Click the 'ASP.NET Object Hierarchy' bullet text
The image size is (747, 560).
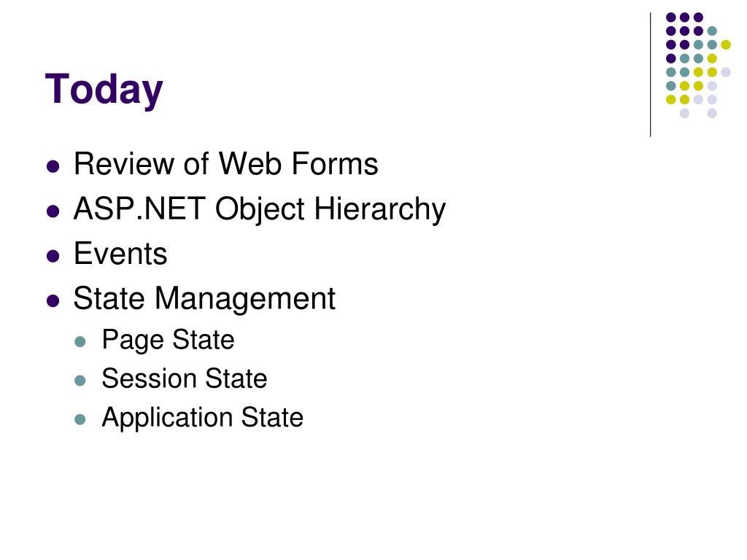point(260,209)
